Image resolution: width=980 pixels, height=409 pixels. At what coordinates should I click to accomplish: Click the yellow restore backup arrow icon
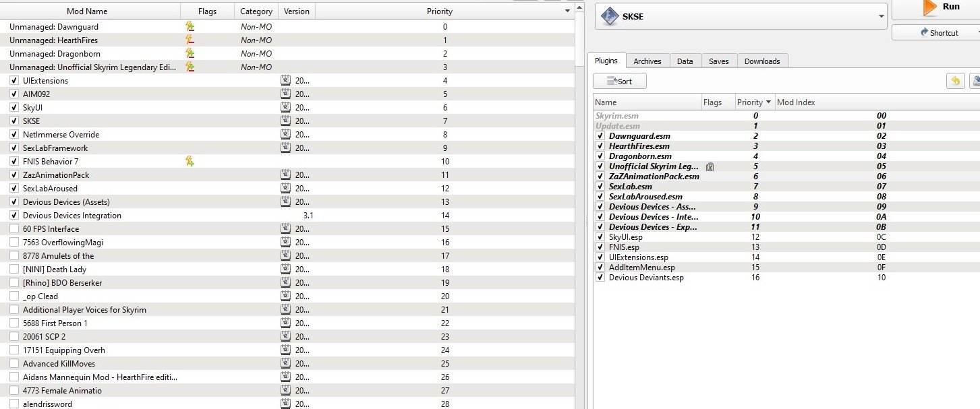pos(954,81)
